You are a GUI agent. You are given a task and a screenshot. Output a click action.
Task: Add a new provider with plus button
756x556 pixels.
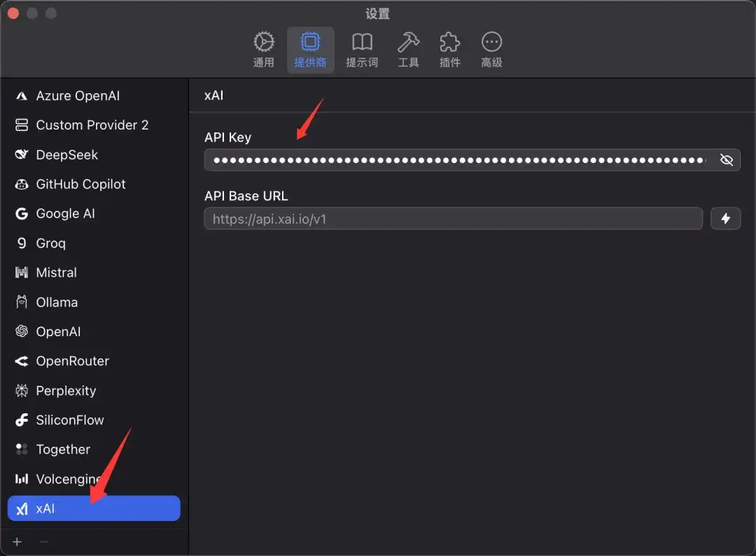[x=17, y=542]
